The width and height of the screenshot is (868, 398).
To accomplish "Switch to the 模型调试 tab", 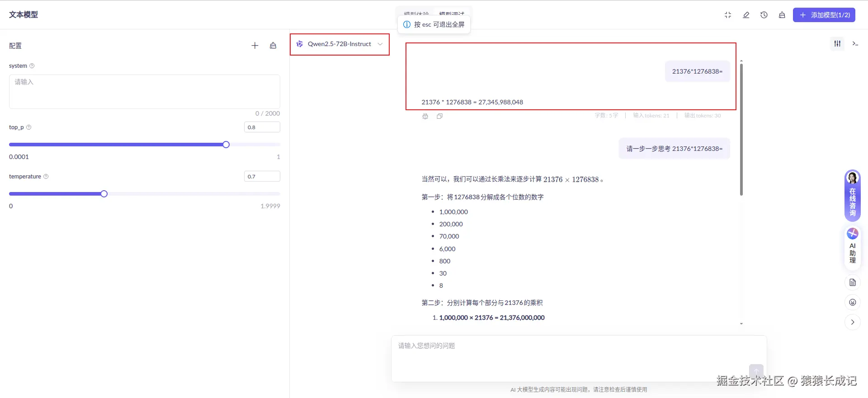I will click(452, 14).
